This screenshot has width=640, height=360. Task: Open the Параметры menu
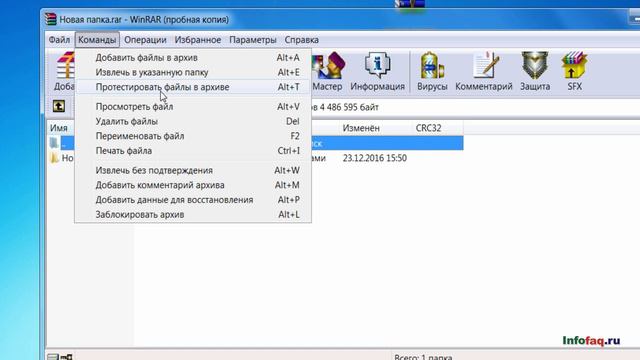(253, 40)
